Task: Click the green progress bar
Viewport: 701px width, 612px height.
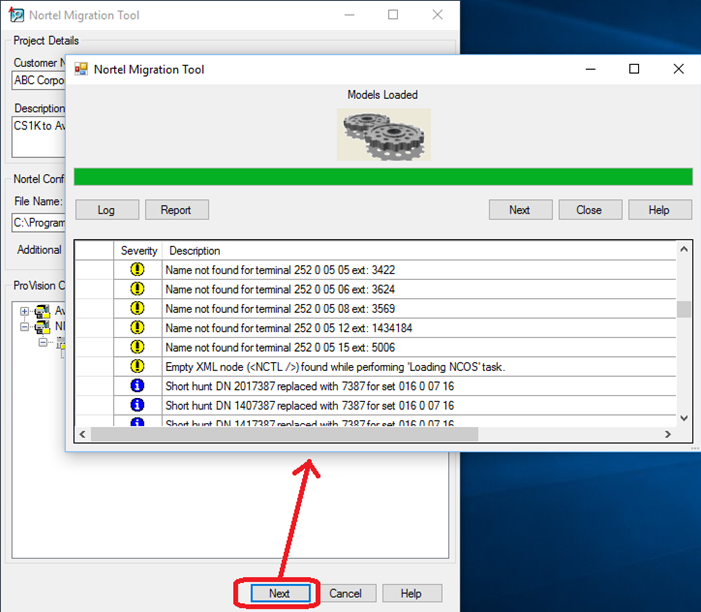Action: point(383,177)
